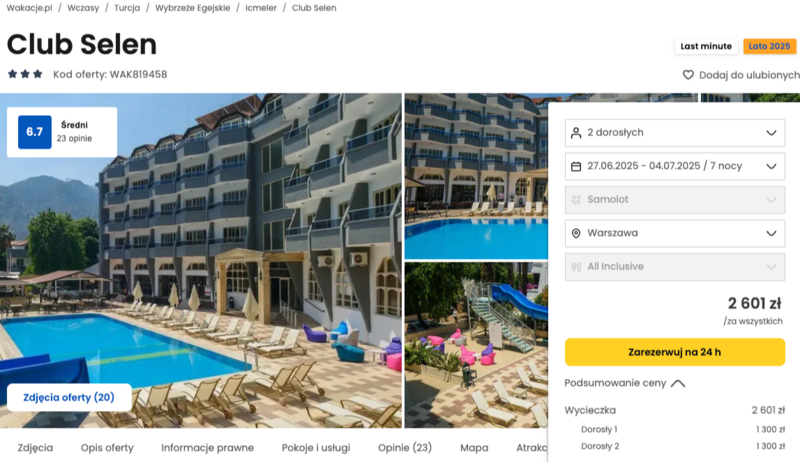This screenshot has width=800, height=462.
Task: Open the 27.06.2025 - 04.07.2025 date dropdown
Action: (674, 166)
